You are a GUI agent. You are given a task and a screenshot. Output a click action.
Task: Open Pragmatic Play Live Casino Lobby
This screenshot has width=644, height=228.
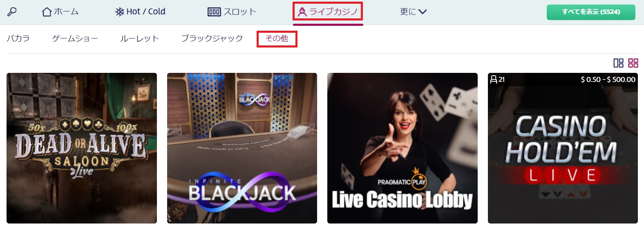[x=402, y=148]
